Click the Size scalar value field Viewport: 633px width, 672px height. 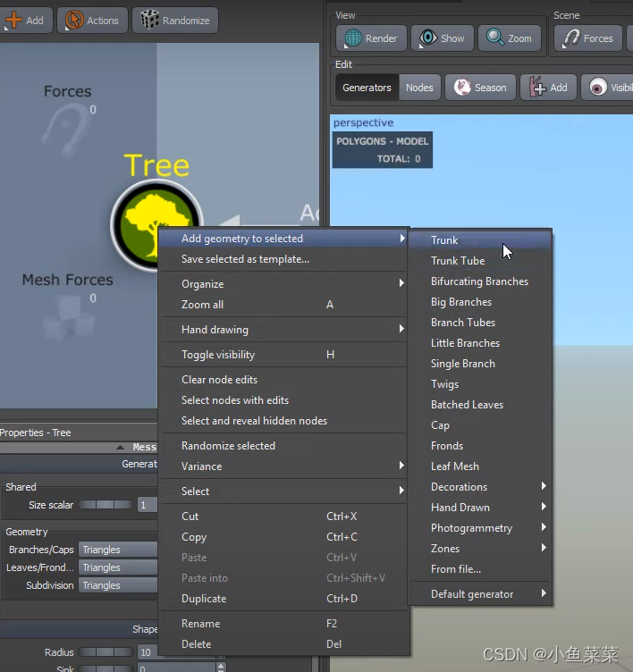pos(148,505)
